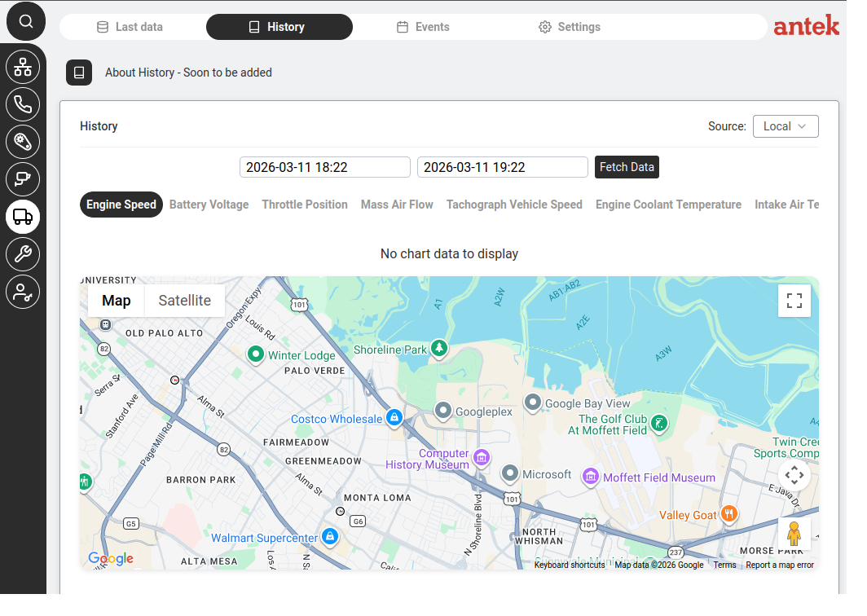
Task: Select the Mass Air Flow tab
Action: pos(397,205)
